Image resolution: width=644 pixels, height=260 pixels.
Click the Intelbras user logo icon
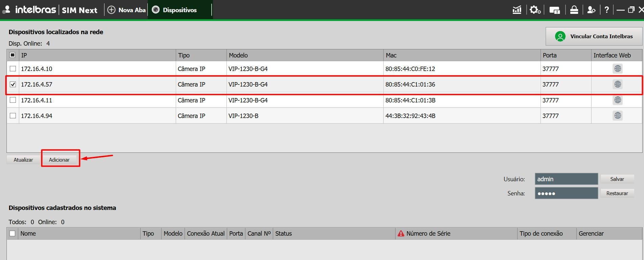[6, 10]
